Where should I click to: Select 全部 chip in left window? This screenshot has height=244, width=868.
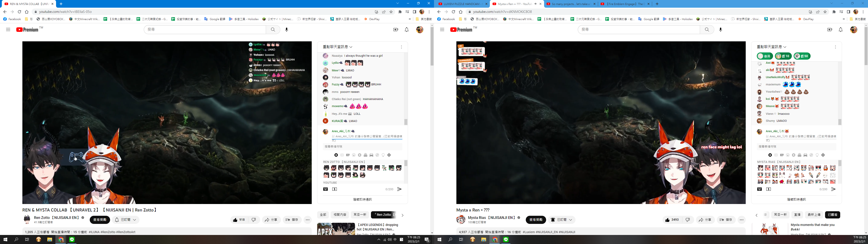[x=323, y=215]
